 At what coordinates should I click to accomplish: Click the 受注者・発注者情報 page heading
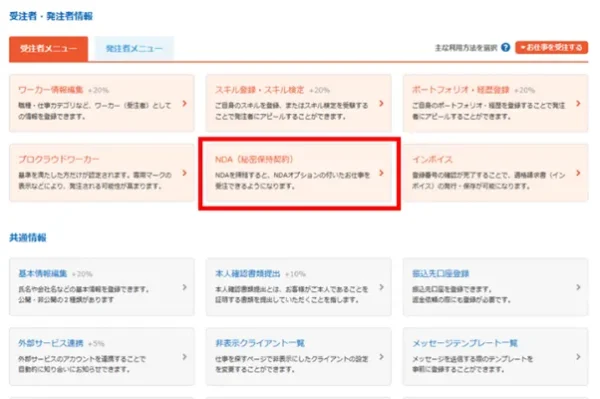pos(51,16)
